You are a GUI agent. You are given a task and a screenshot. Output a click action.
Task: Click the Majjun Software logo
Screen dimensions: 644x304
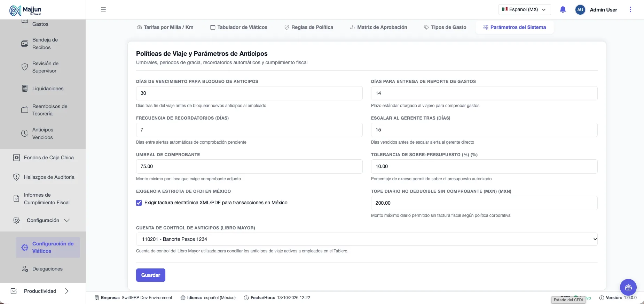25,10
